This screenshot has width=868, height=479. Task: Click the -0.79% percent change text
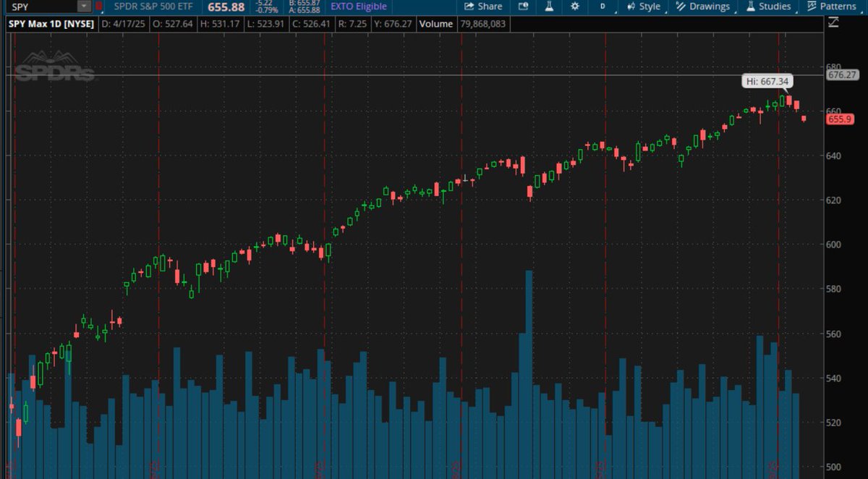click(267, 10)
